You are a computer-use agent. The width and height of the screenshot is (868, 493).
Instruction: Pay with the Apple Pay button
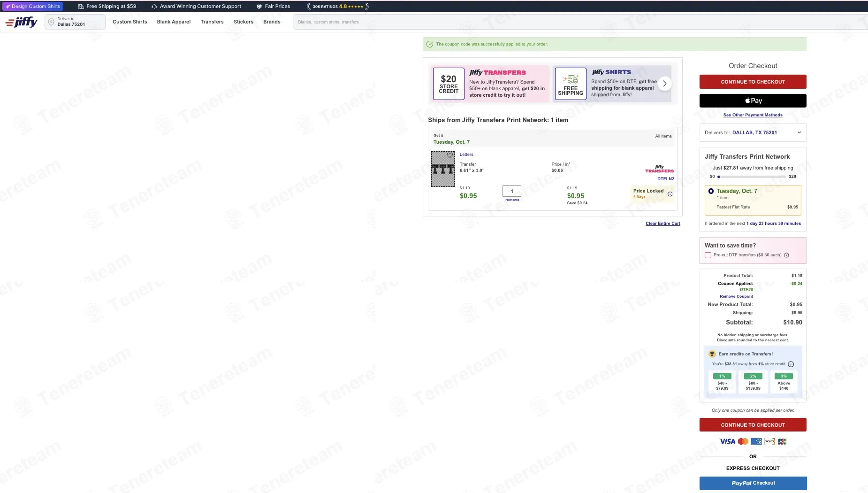[x=753, y=101]
